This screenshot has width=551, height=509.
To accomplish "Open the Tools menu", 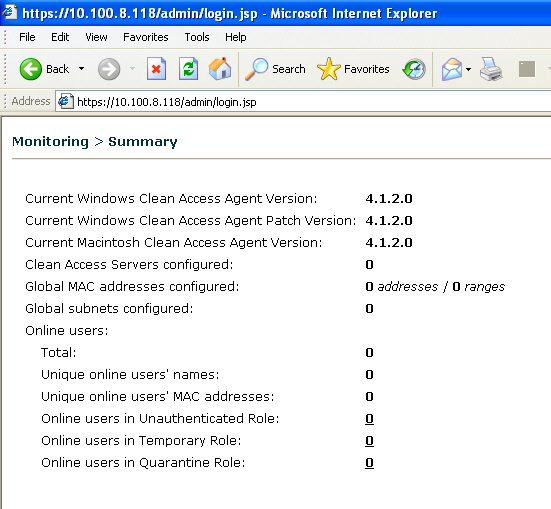I will point(197,37).
